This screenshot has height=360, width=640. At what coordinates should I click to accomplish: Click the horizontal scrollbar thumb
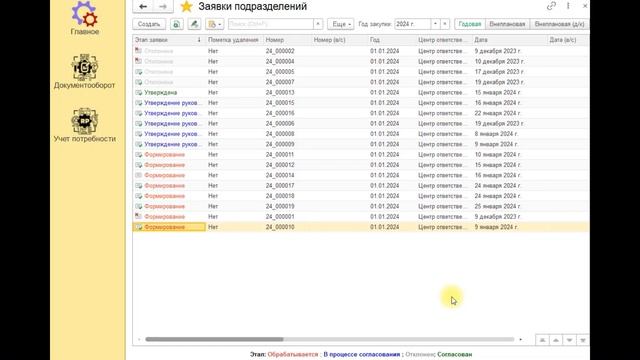click(214, 340)
